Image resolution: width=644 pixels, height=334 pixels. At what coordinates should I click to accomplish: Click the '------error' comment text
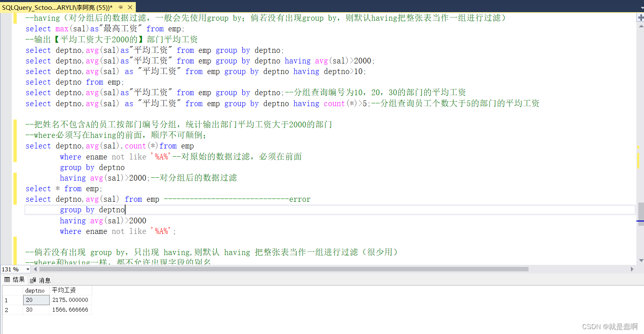pyautogui.click(x=237, y=199)
